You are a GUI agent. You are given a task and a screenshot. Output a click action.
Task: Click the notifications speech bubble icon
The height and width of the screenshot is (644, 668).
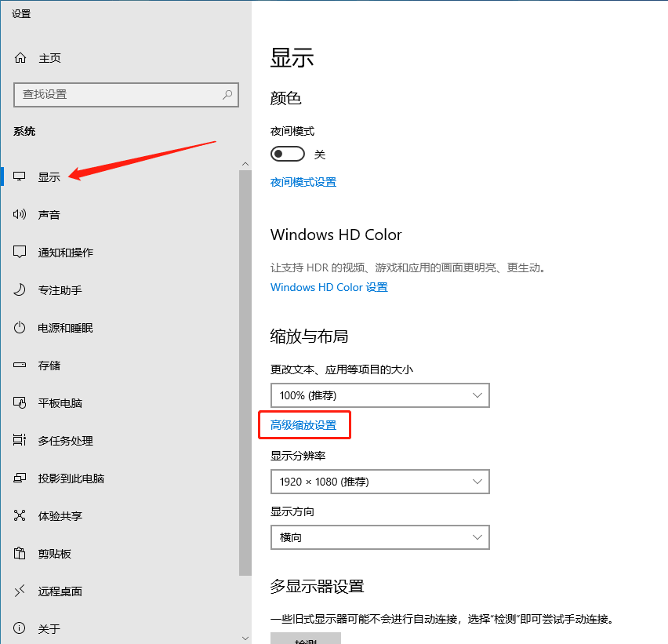coord(20,253)
